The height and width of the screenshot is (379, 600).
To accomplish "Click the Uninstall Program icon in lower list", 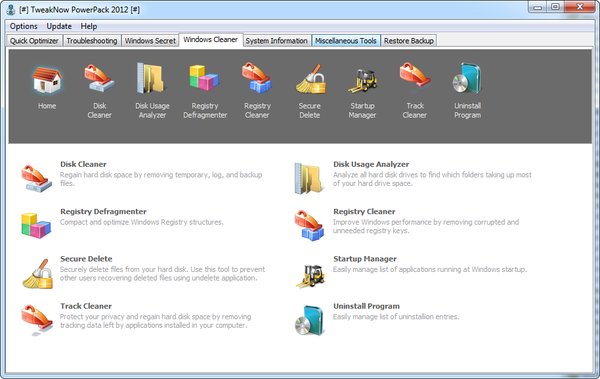I will pyautogui.click(x=309, y=320).
